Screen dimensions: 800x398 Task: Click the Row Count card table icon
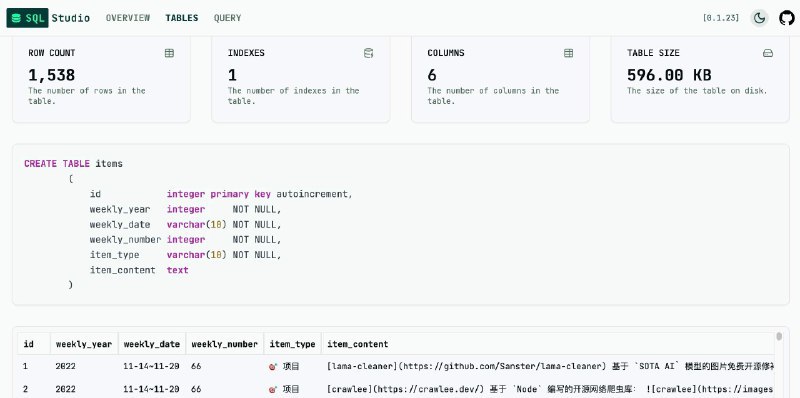coord(169,53)
